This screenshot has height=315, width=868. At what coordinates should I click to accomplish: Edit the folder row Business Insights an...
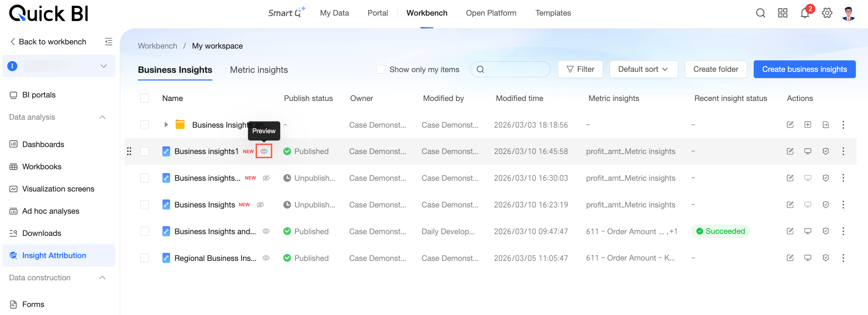(x=790, y=125)
